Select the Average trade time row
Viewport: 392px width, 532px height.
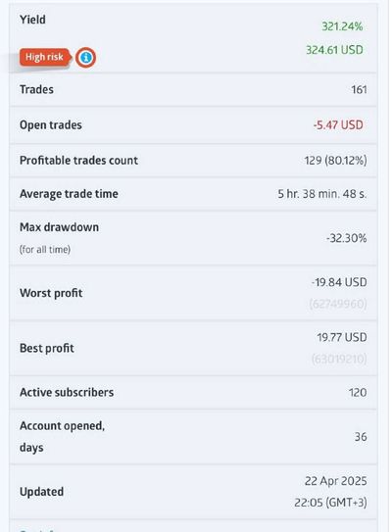point(193,194)
